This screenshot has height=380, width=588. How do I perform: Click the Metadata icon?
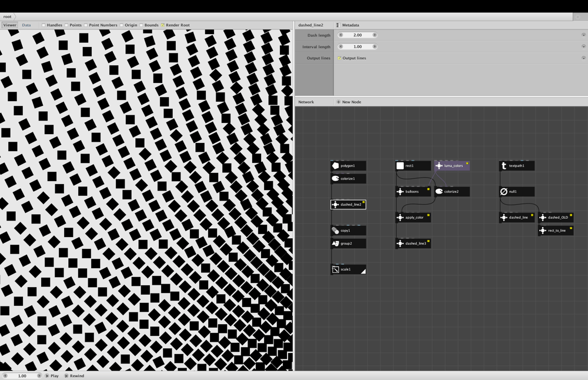tap(338, 25)
